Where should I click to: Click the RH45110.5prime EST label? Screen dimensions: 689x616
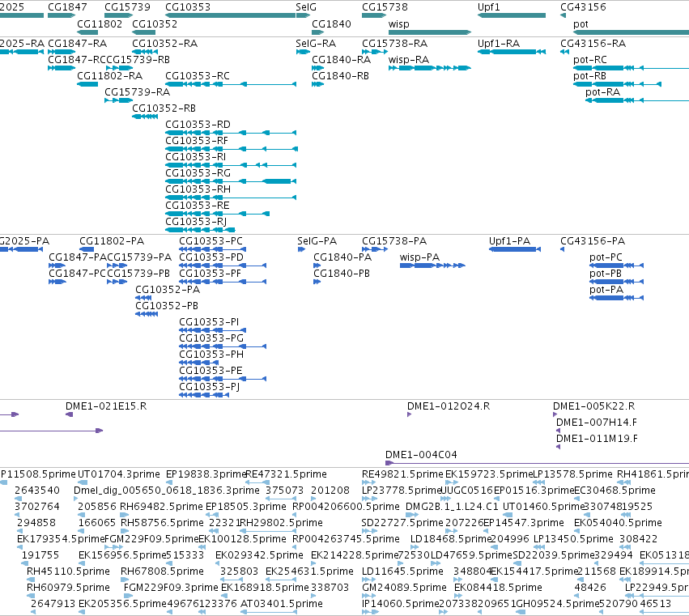[68, 571]
